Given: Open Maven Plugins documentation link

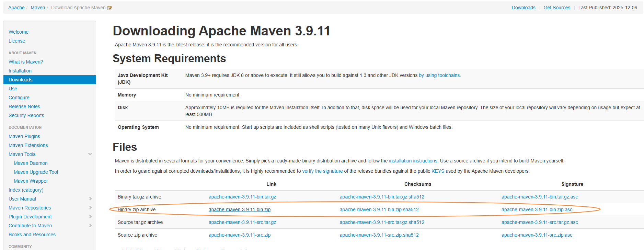Looking at the screenshot, I should tap(24, 136).
